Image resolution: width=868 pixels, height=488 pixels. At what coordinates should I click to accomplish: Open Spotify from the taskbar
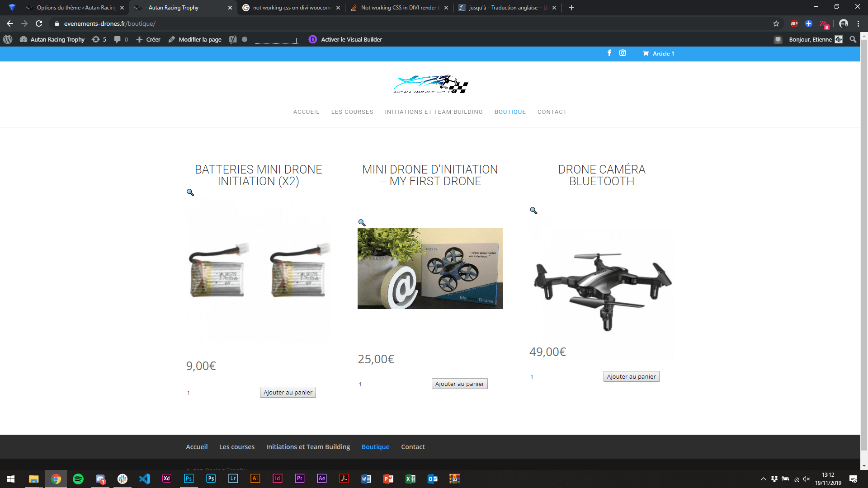coord(78,479)
